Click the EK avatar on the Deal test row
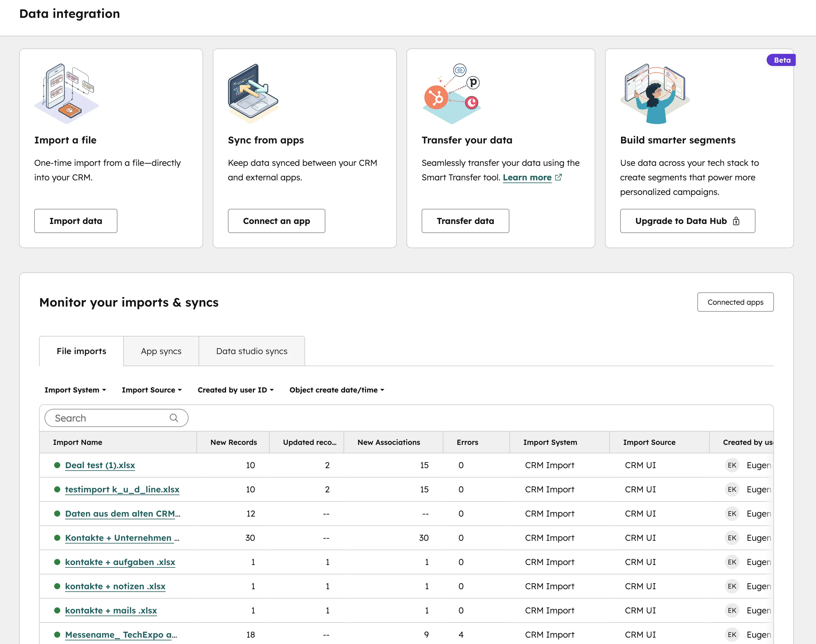The height and width of the screenshot is (644, 816). (732, 465)
